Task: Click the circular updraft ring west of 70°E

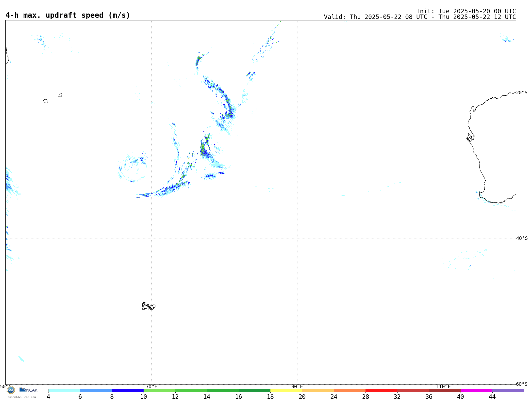Action: pyautogui.click(x=133, y=167)
